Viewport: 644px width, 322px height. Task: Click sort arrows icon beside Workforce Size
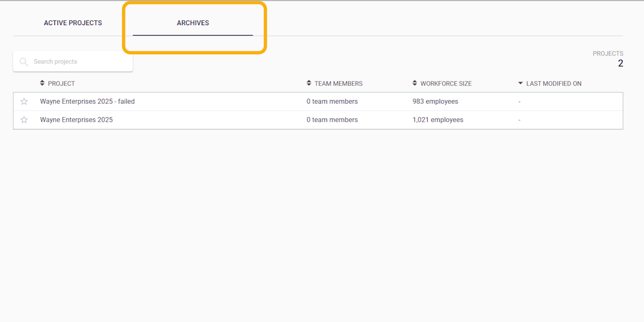[x=415, y=83]
